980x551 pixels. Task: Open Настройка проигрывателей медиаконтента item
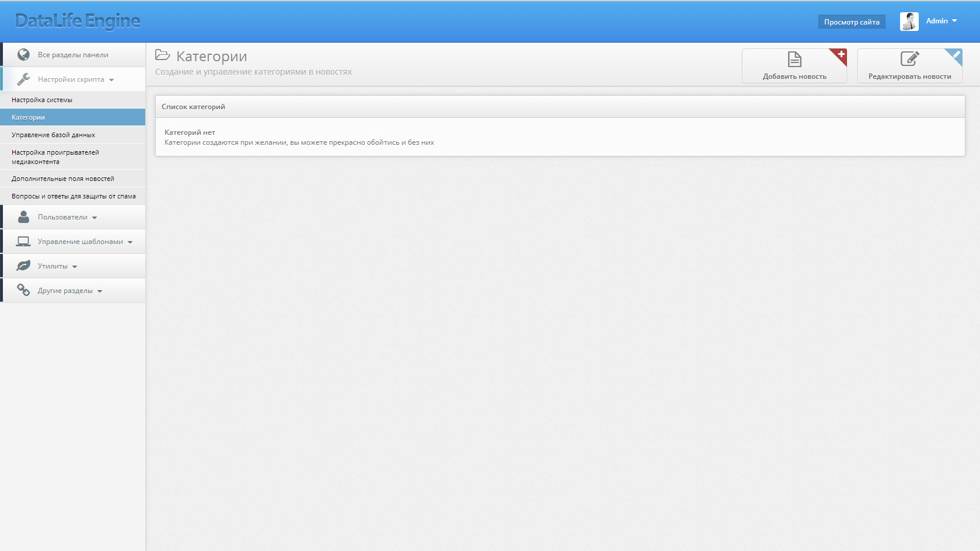click(73, 157)
